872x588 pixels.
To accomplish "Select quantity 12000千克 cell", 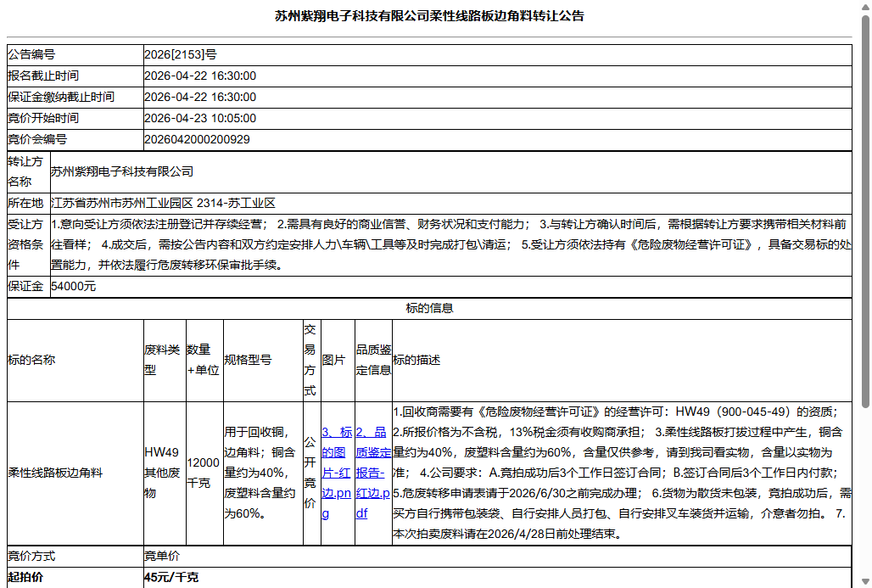I will coord(204,473).
